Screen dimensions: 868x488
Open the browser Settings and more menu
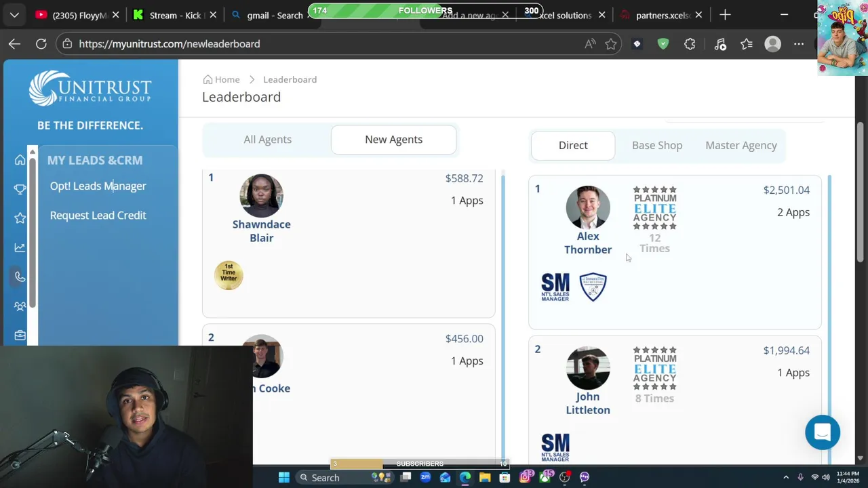tap(799, 44)
